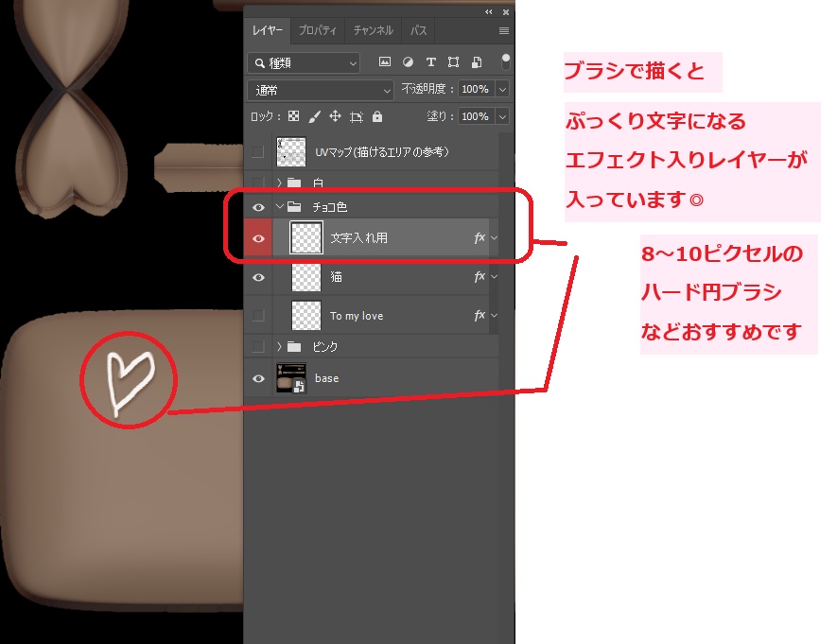This screenshot has width=837, height=644.
Task: Switch to the レイヤー tab
Action: pyautogui.click(x=268, y=30)
